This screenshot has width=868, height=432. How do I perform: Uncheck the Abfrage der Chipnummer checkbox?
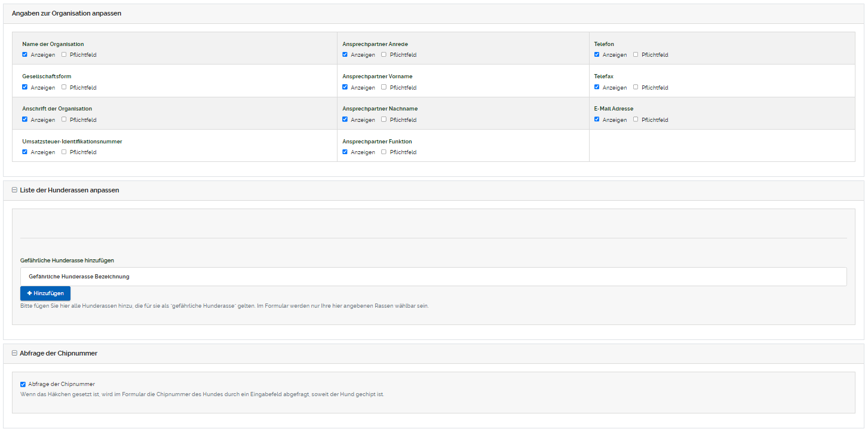[x=23, y=384]
